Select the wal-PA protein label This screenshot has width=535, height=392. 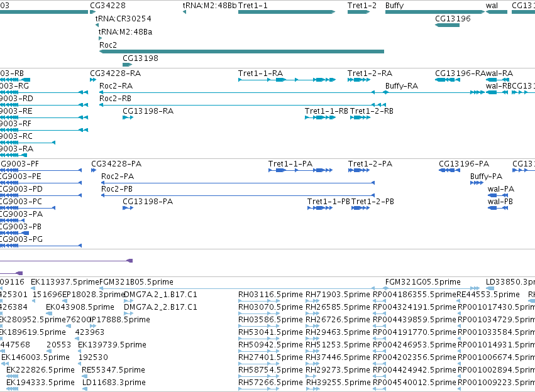tap(501, 189)
